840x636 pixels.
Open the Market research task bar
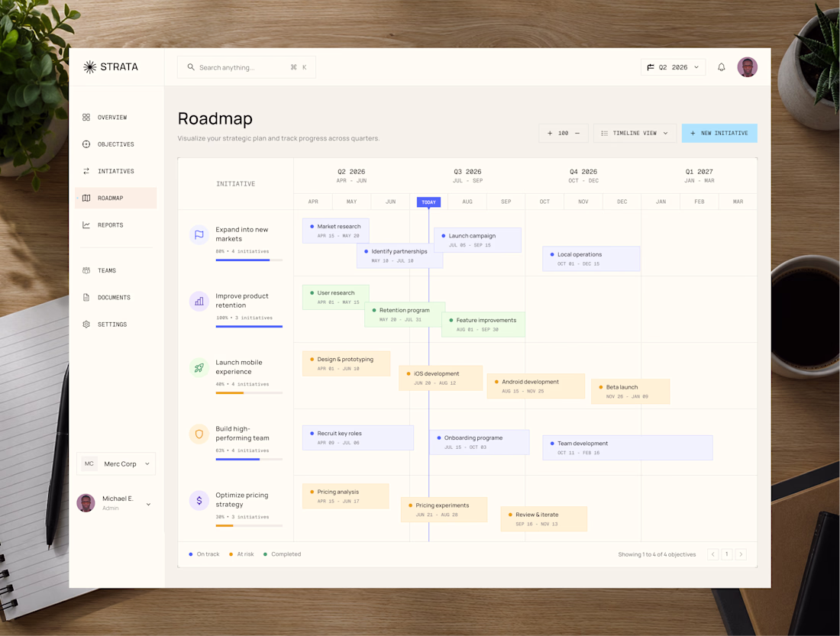[336, 231]
